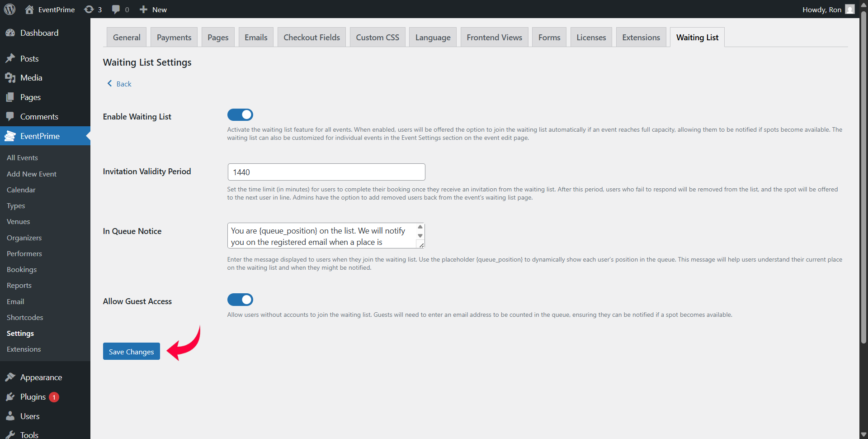Screen dimensions: 868x439
Task: Click the Invitation Validity Period field
Action: [x=326, y=172]
